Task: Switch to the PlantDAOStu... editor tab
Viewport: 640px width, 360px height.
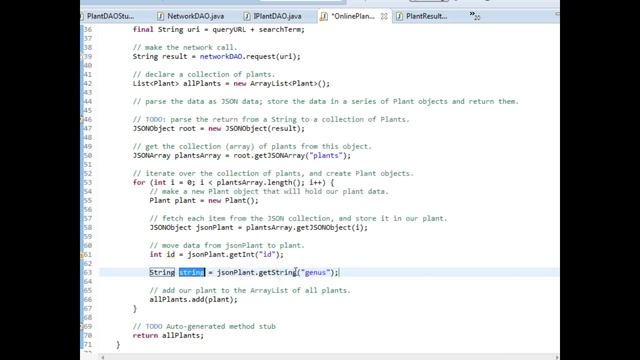Action: [110, 16]
